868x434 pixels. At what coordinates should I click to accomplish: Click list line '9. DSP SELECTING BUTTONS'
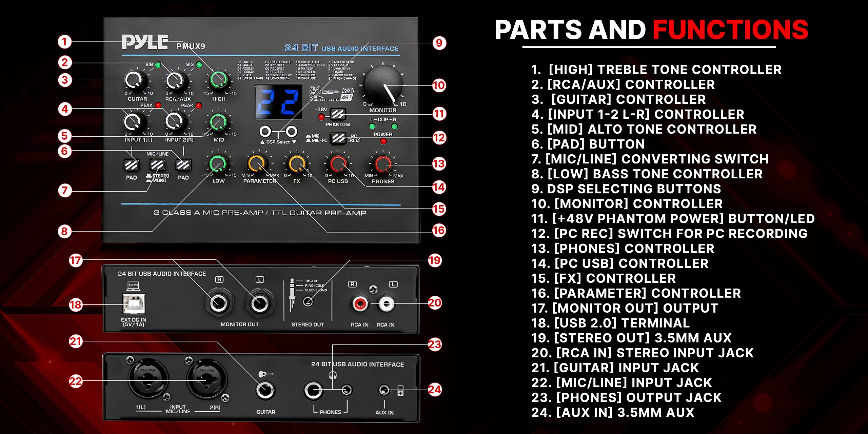tap(626, 189)
